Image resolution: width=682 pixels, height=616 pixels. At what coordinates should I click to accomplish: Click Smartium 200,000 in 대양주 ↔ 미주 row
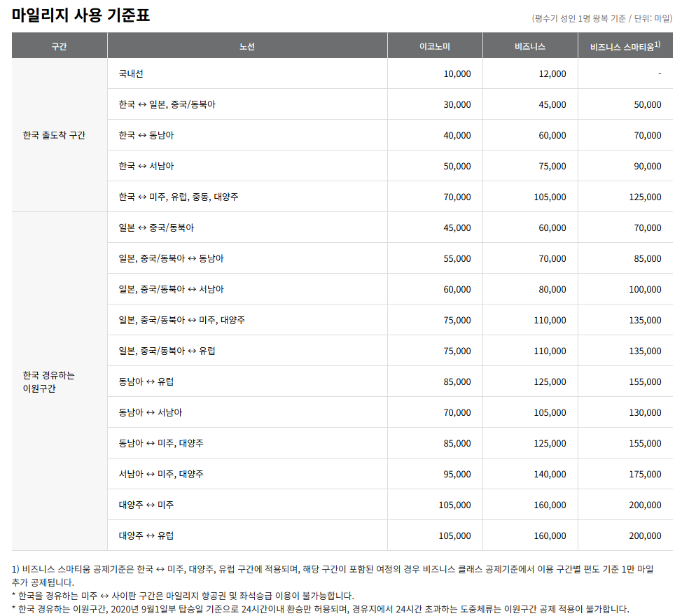[645, 505]
